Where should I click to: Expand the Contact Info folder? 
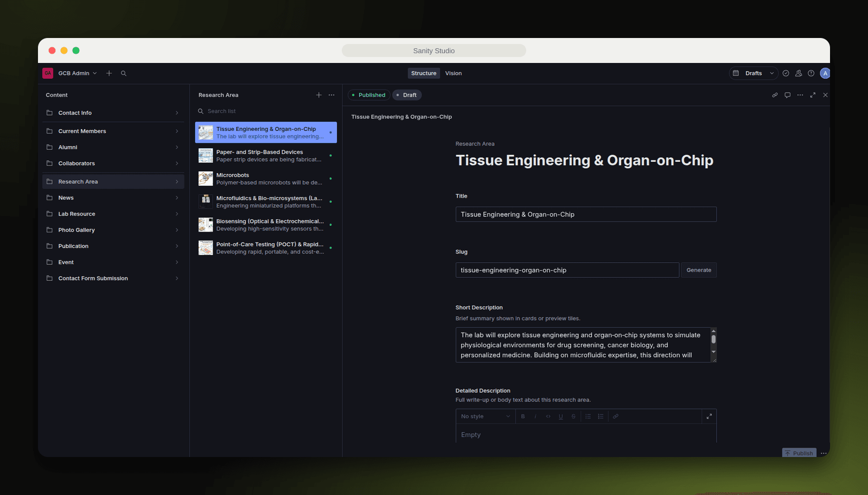[x=113, y=113]
